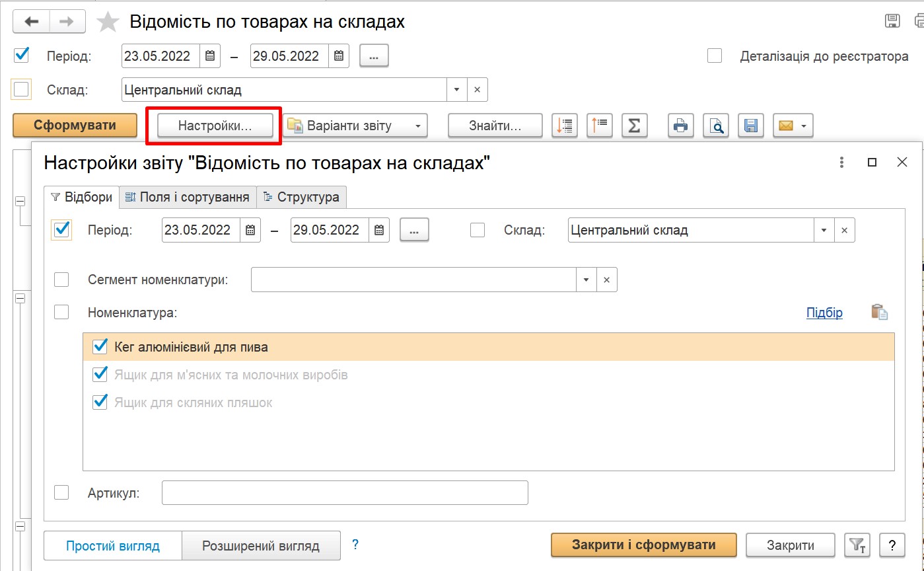
Task: Open Варіанти звіту dropdown
Action: (x=357, y=126)
